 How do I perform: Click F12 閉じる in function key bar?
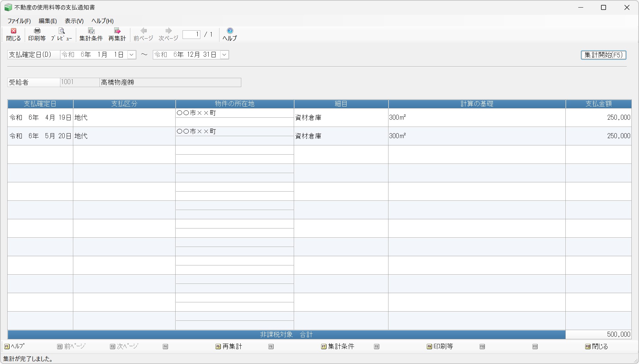[596, 347]
